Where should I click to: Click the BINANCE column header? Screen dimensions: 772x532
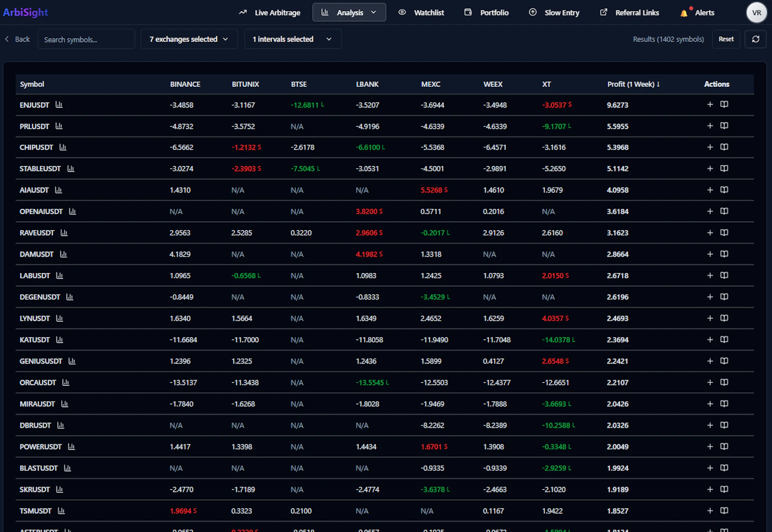185,84
